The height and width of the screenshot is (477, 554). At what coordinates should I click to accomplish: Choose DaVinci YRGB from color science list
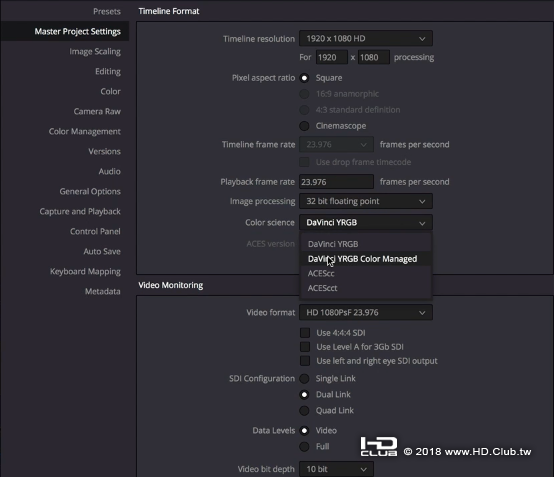pos(366,244)
